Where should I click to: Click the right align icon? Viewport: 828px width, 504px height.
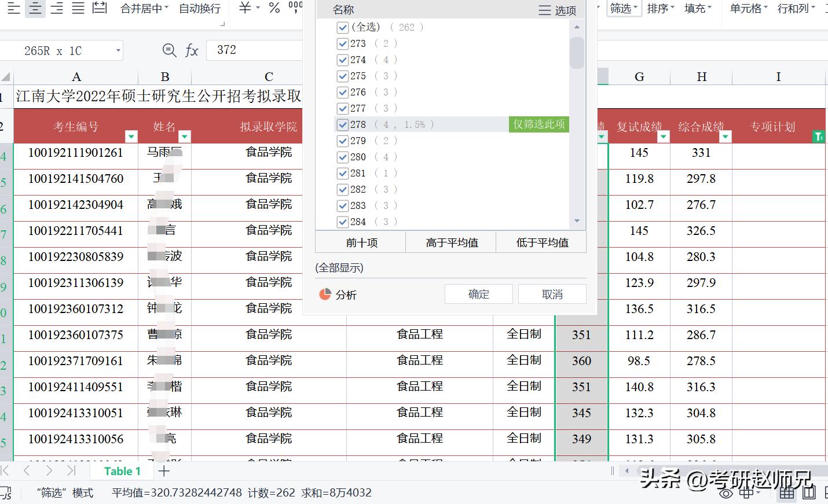56,9
